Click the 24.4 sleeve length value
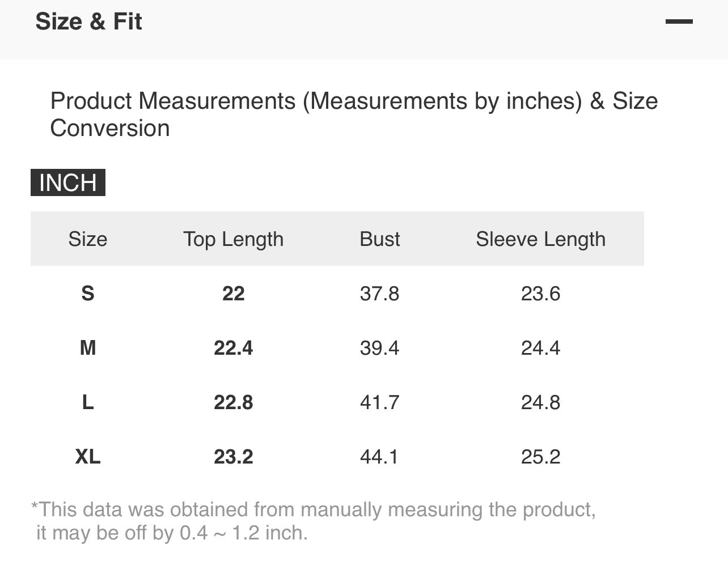This screenshot has height=561, width=728. coord(540,348)
